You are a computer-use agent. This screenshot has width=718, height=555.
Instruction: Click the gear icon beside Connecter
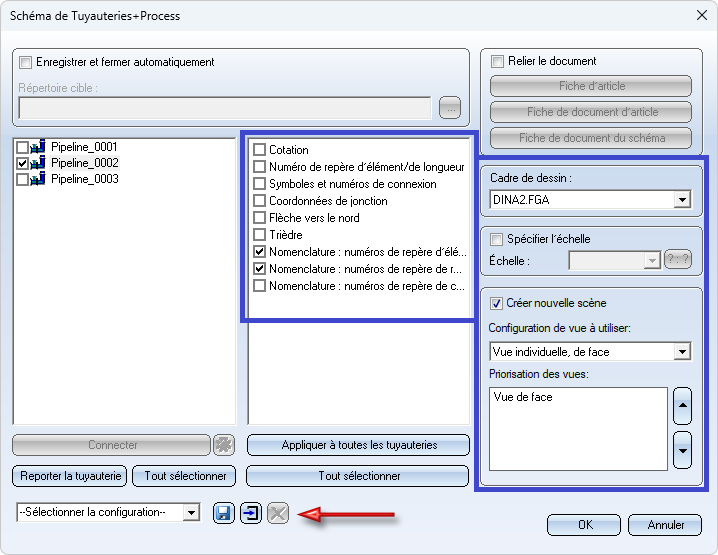[224, 445]
